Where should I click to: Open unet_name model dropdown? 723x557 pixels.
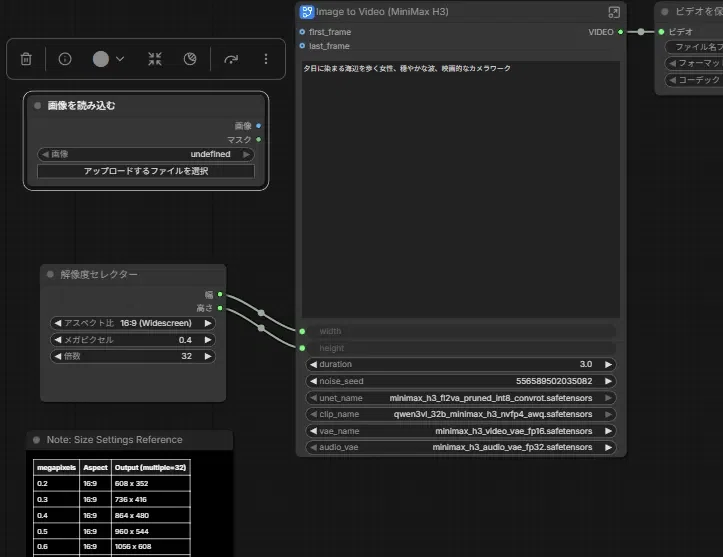click(x=461, y=398)
